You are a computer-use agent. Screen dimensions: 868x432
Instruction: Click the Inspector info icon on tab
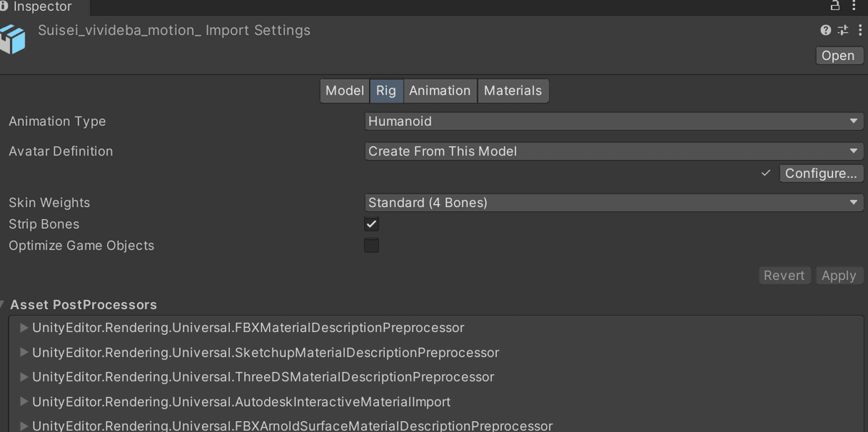pyautogui.click(x=4, y=7)
